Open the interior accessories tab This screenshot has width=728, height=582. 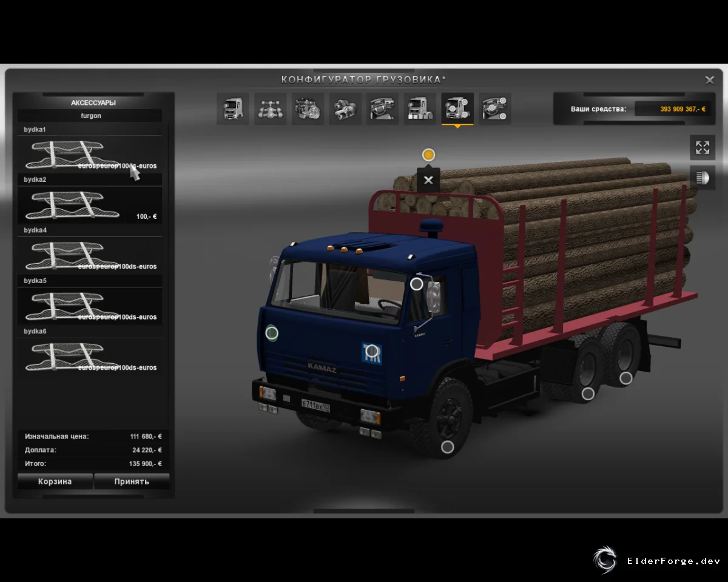click(496, 109)
